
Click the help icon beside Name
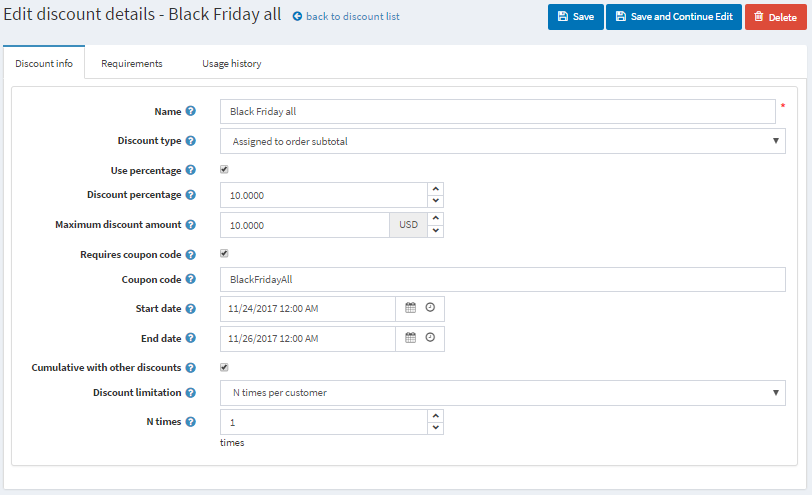point(191,111)
